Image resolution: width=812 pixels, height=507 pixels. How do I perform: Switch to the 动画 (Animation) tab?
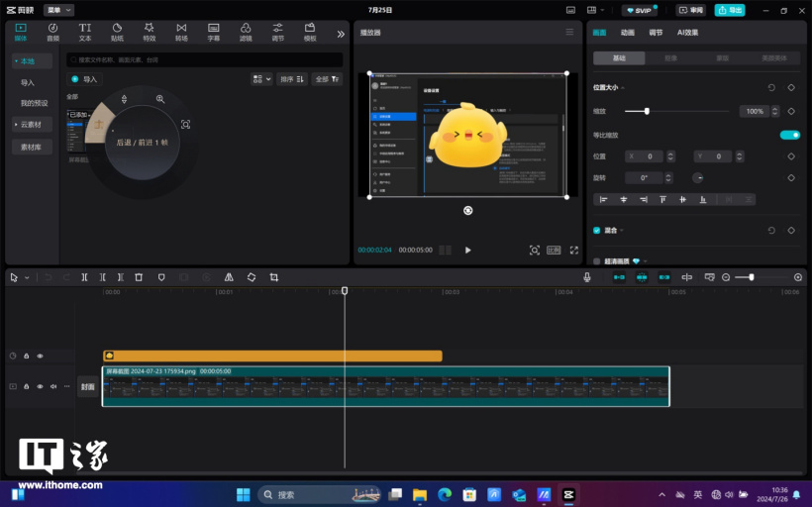[x=628, y=33]
